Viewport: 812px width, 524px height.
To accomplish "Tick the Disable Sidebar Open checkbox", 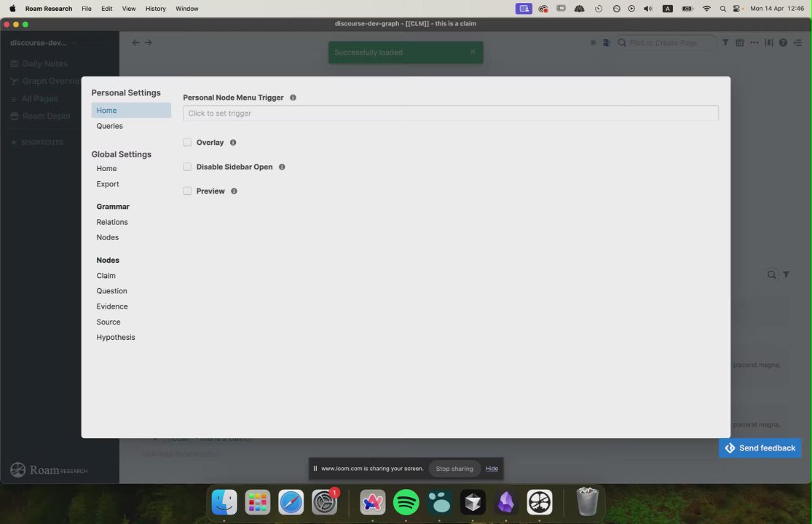I will click(187, 167).
